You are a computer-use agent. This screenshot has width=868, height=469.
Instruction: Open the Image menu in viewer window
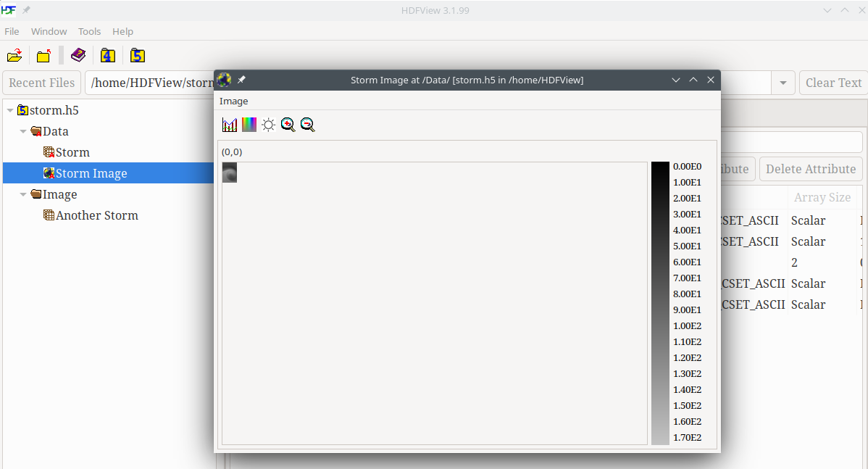coord(233,101)
